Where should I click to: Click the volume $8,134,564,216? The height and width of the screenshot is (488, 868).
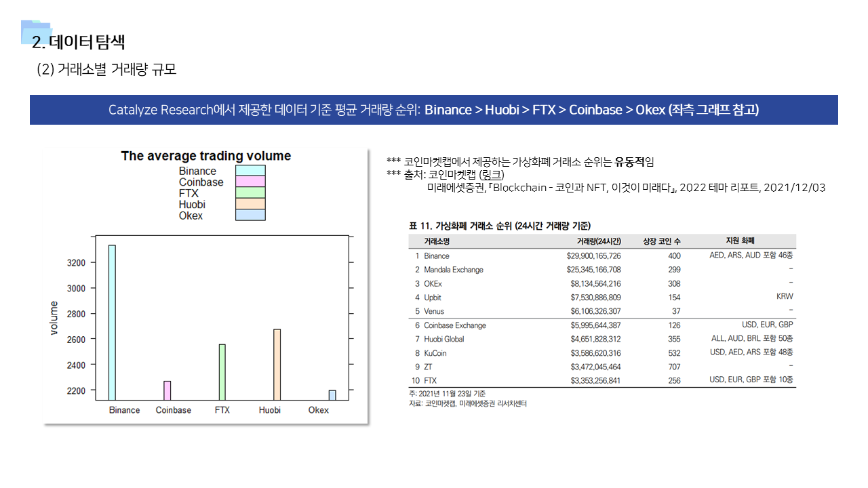tap(595, 284)
